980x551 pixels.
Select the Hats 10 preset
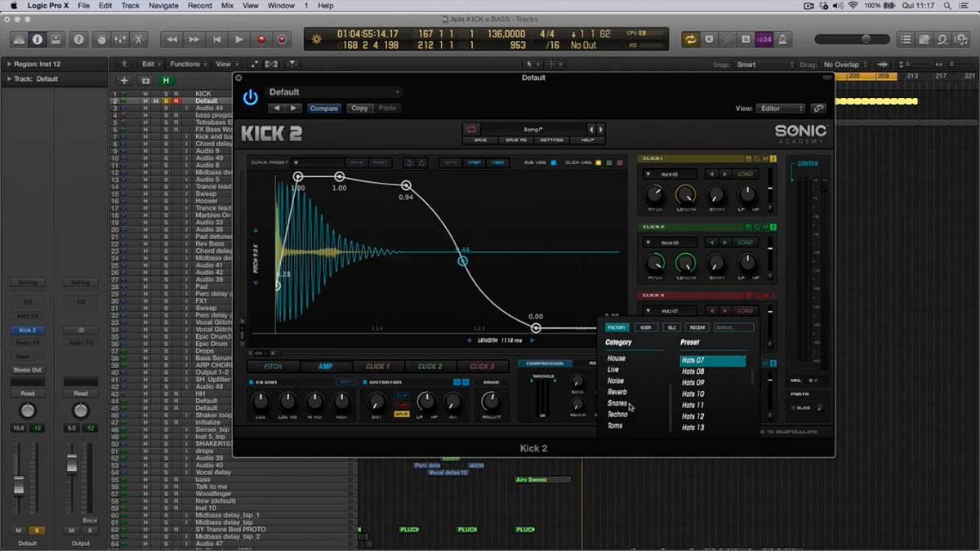(x=693, y=394)
